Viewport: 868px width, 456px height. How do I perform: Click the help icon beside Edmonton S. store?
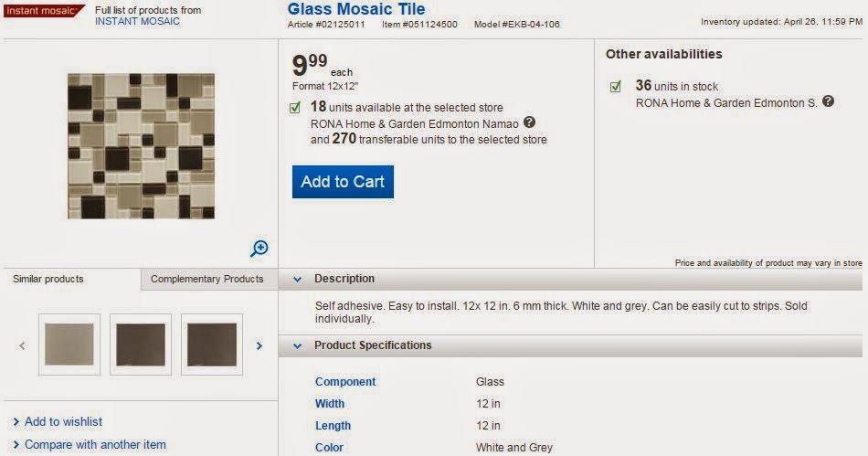pos(828,101)
